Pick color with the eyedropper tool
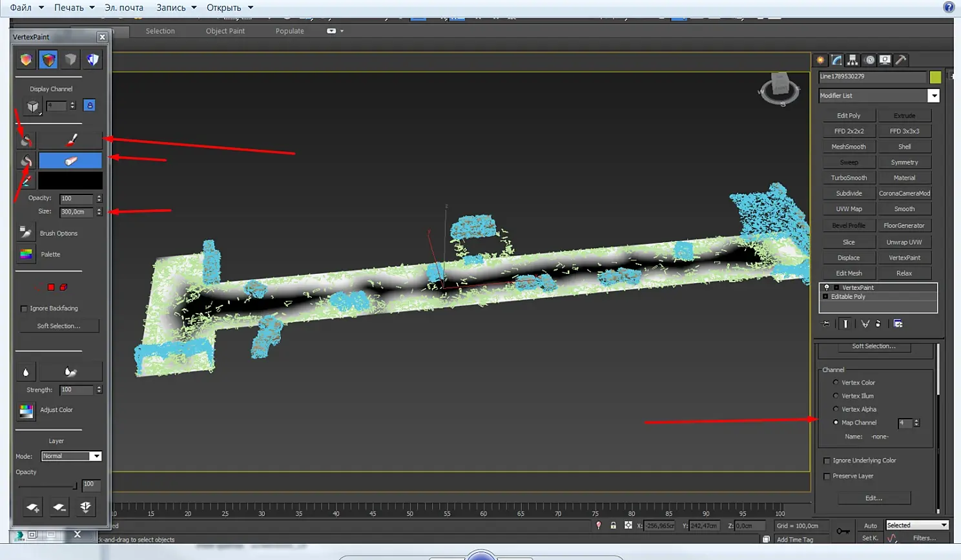Viewport: 961px width, 560px height. 26,181
